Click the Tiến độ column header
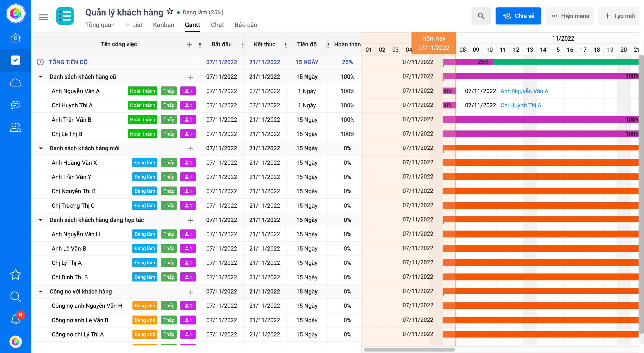644x353 pixels. click(307, 44)
